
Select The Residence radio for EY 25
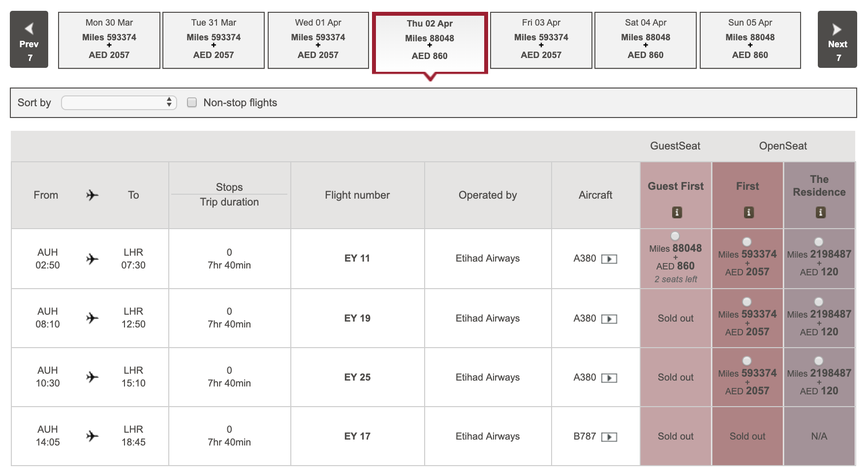tap(819, 361)
